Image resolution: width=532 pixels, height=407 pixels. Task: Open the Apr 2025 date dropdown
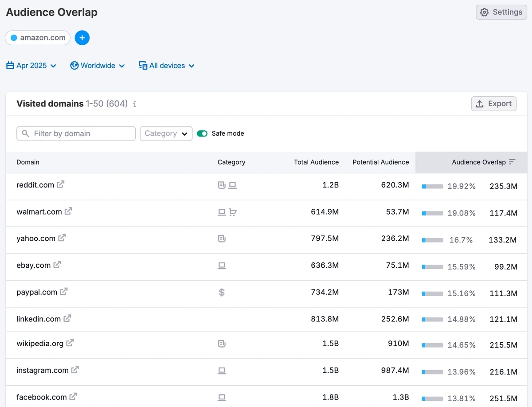tap(31, 66)
